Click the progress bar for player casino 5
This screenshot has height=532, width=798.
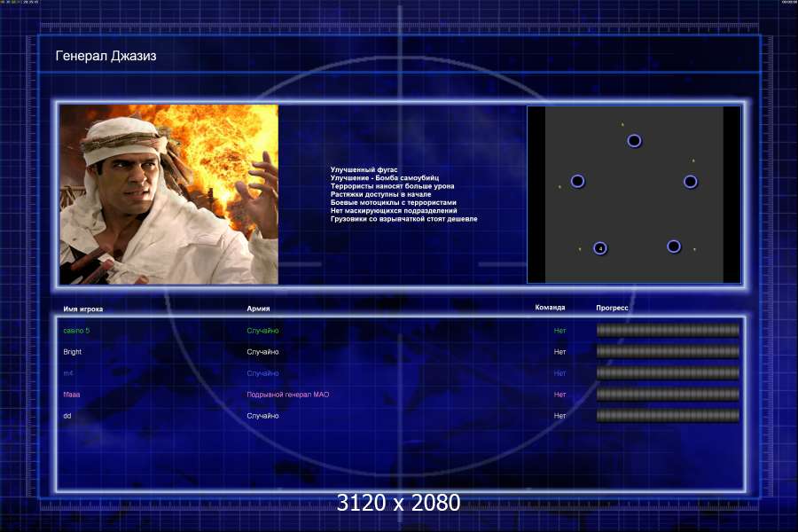[668, 331]
